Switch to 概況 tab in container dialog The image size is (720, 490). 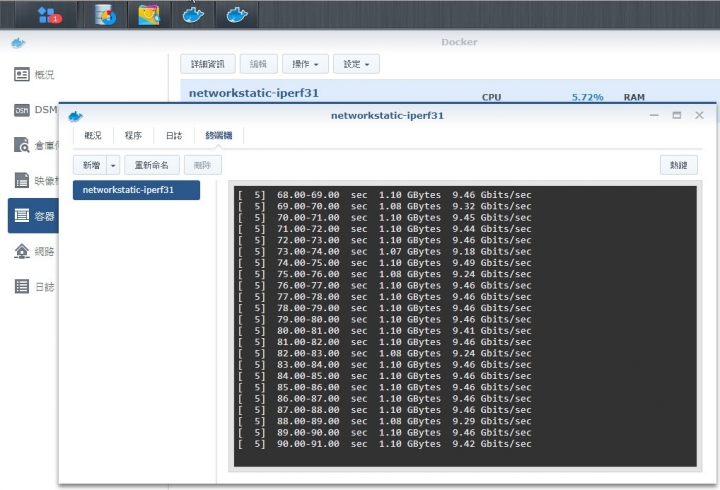coord(93,135)
